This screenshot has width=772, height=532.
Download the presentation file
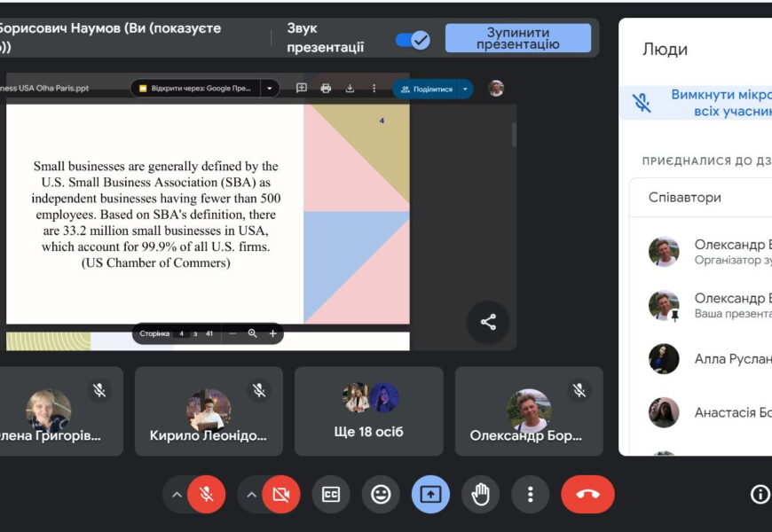point(350,89)
